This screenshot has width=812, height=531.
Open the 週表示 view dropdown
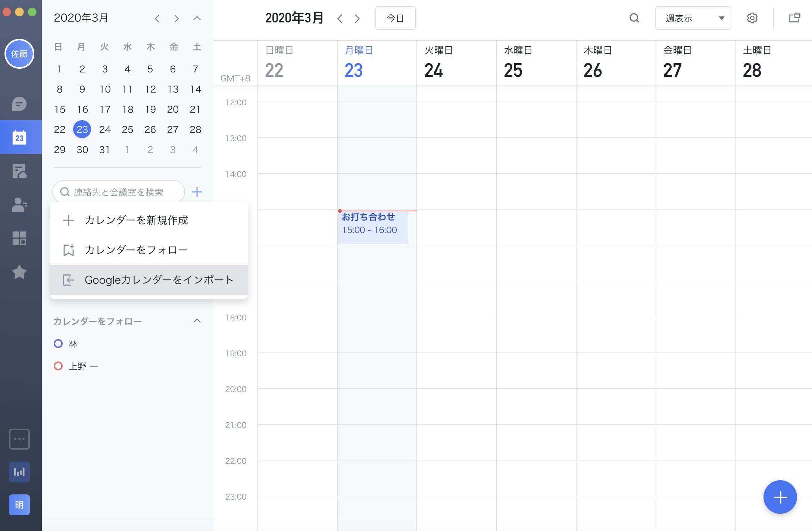pyautogui.click(x=693, y=18)
